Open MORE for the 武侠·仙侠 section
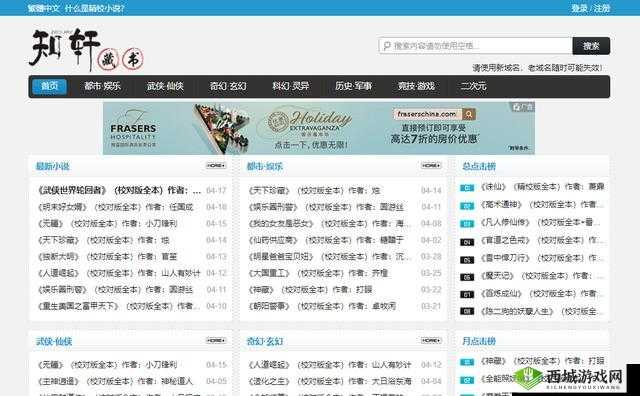This screenshot has height=396, width=640. tap(216, 340)
